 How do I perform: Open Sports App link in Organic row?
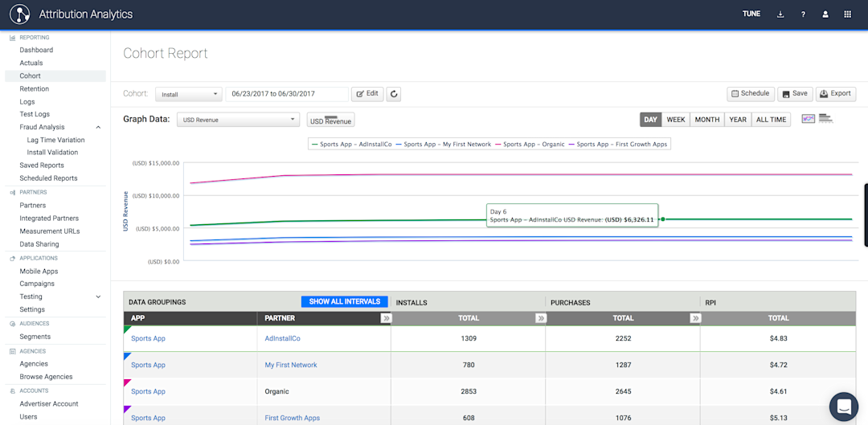[149, 391]
